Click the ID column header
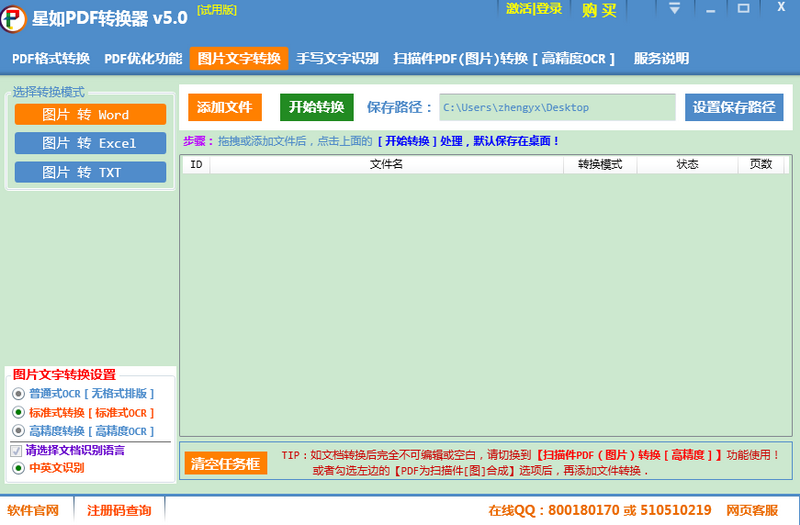 click(x=196, y=164)
